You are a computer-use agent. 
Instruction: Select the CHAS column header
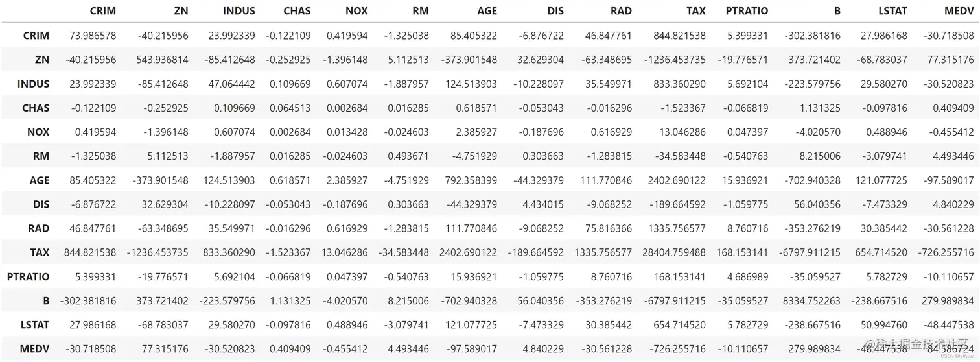[297, 11]
